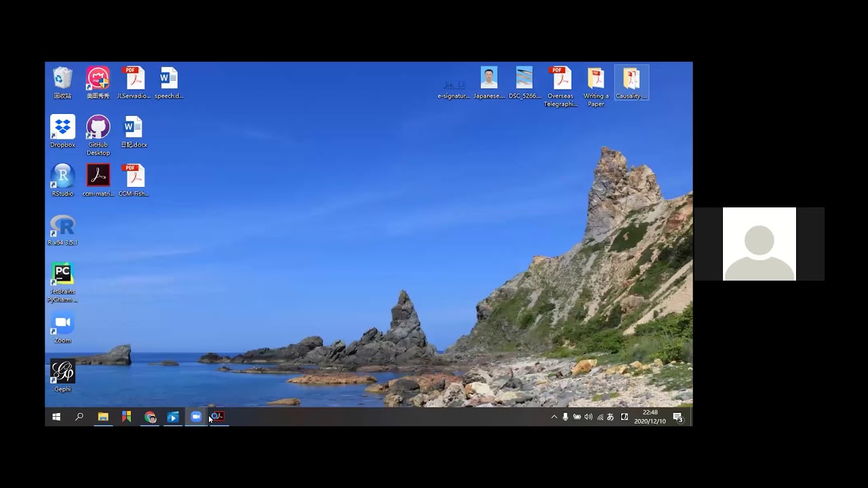Open the Causality folder on the desktop
This screenshot has height=488, width=868.
point(631,83)
